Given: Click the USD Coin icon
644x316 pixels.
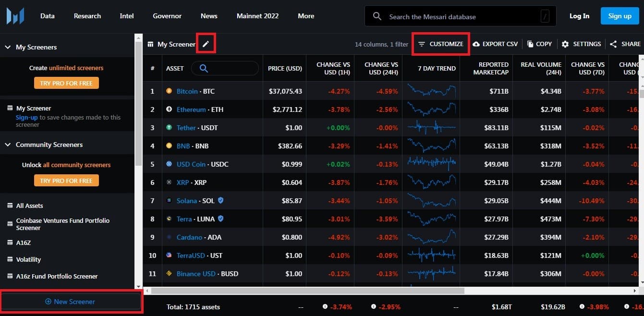Looking at the screenshot, I should click(169, 164).
